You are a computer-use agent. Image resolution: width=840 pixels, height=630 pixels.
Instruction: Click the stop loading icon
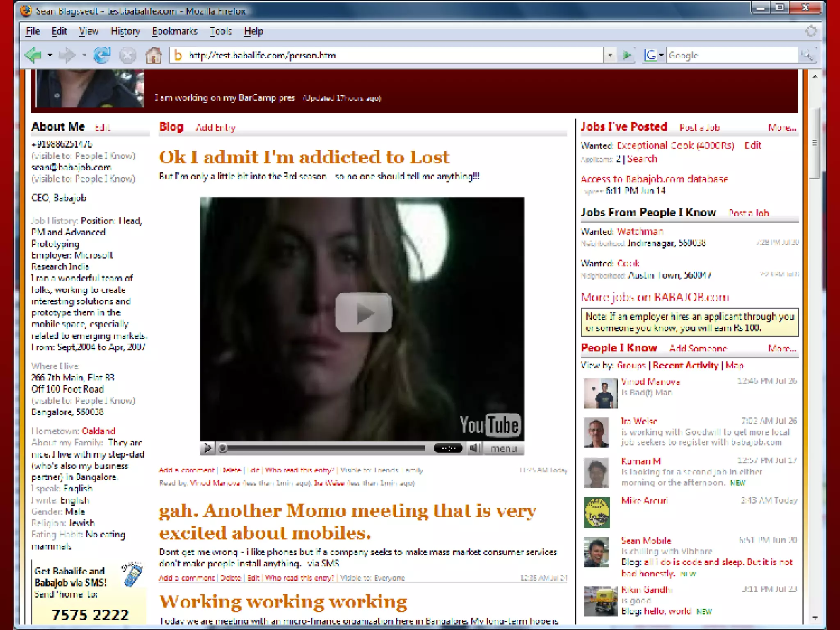128,55
